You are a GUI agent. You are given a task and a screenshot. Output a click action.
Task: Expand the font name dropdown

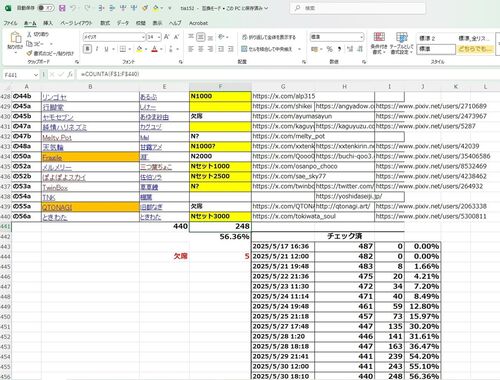tap(143, 37)
